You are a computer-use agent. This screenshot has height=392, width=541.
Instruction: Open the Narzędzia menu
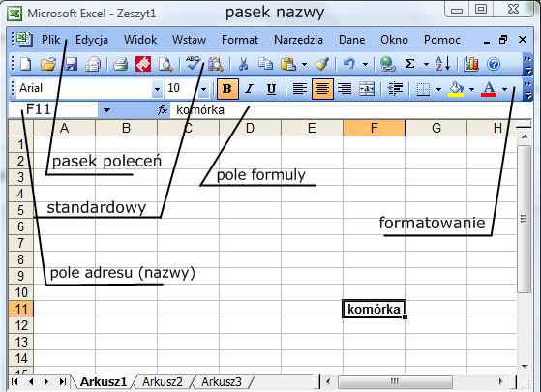[298, 40]
